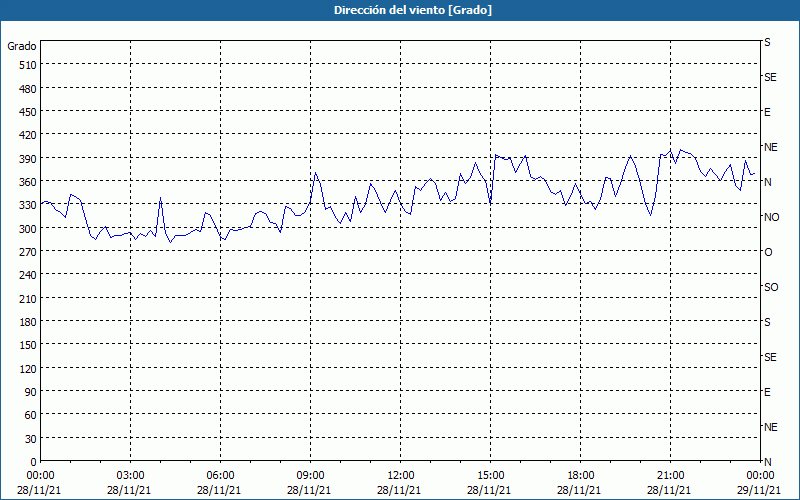Click the blue wind direction data line
Screen dimensions: 800x500
[398, 198]
